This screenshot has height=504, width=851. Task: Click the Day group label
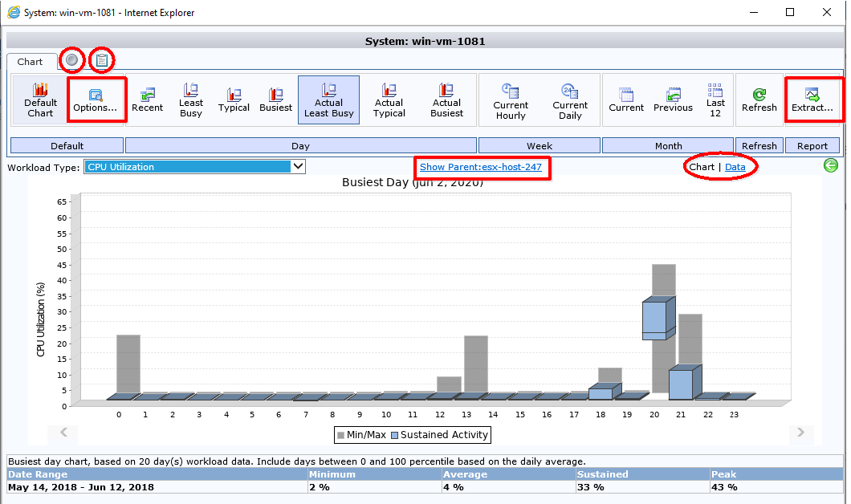point(301,145)
